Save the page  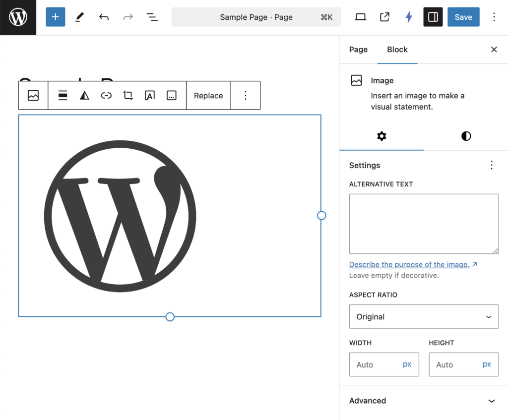tap(463, 17)
